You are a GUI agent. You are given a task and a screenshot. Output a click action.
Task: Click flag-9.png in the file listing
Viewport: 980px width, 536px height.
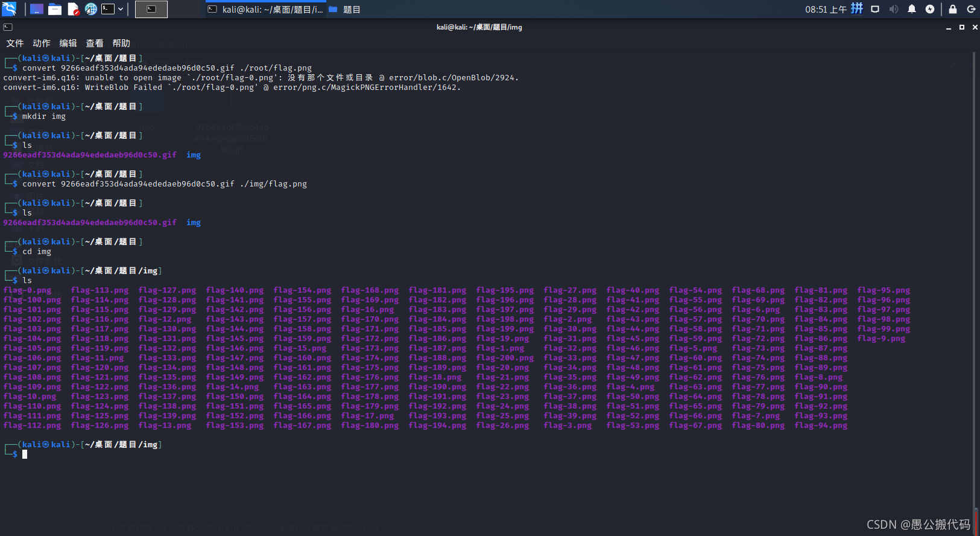881,339
